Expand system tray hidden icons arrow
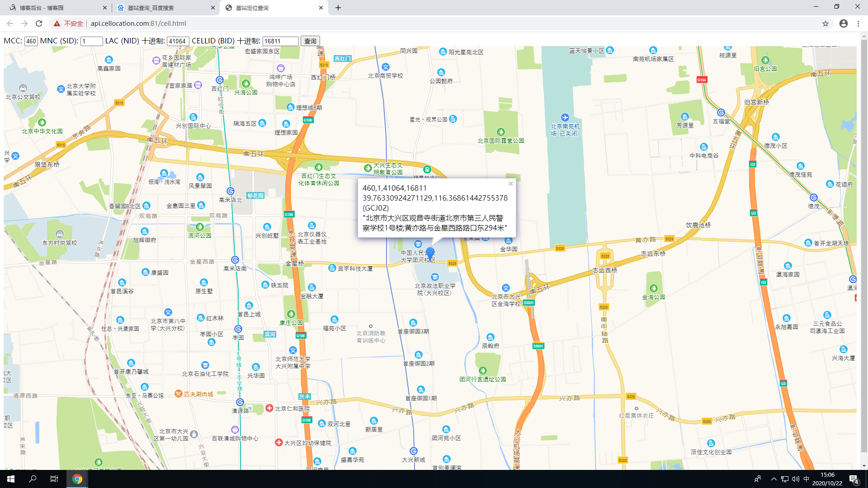The image size is (868, 488). click(774, 479)
